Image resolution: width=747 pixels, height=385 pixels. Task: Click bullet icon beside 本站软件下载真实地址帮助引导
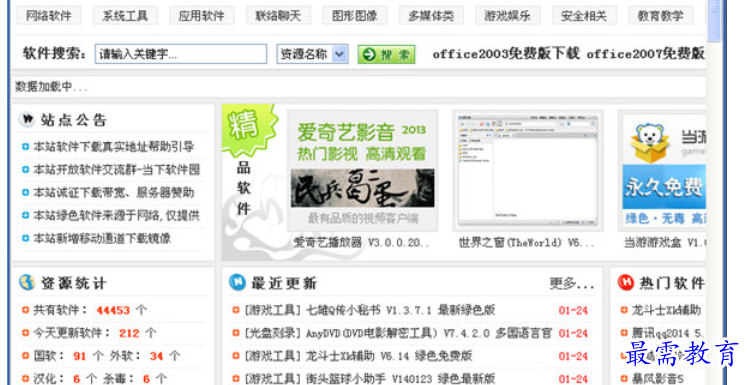point(25,147)
